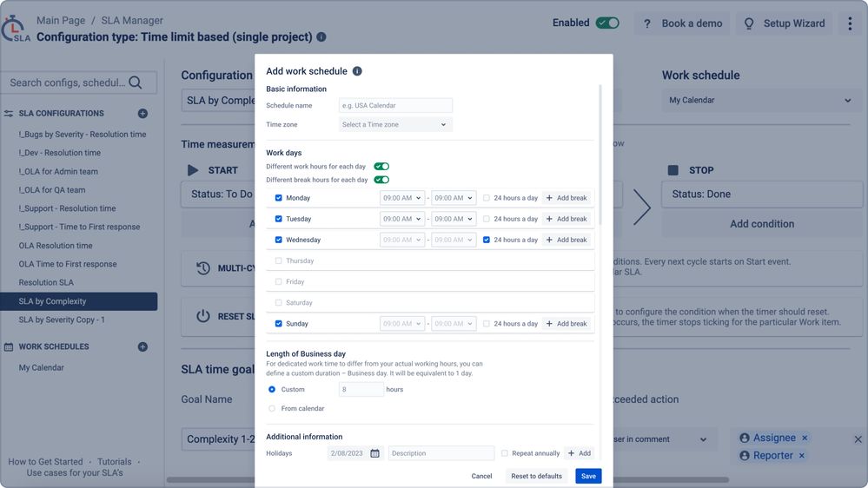Click the X at right of Assignee row
Screen dimensions: 868x488
[858, 439]
